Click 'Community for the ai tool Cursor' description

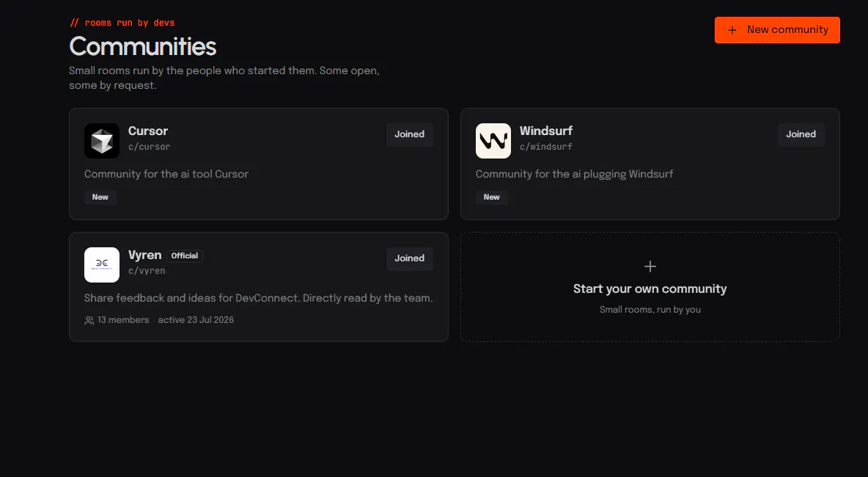(x=166, y=174)
